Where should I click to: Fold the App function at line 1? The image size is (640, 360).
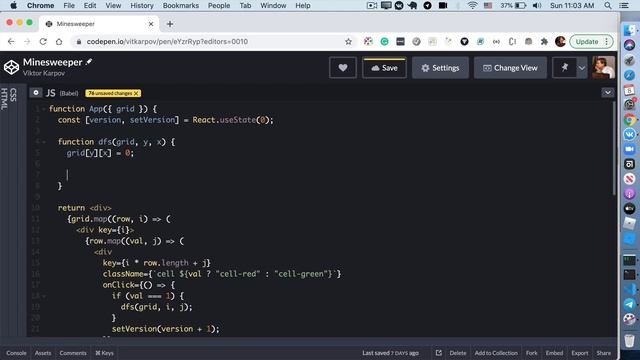[43, 109]
